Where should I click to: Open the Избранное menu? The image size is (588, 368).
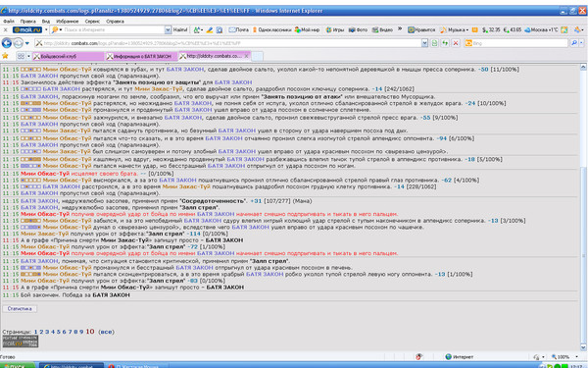coord(68,22)
